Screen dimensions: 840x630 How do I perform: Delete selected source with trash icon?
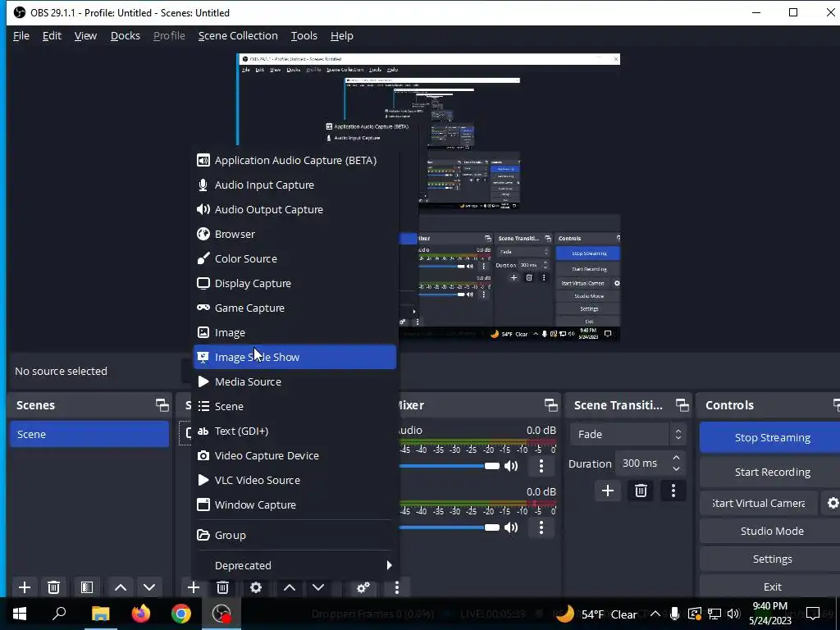[223, 587]
